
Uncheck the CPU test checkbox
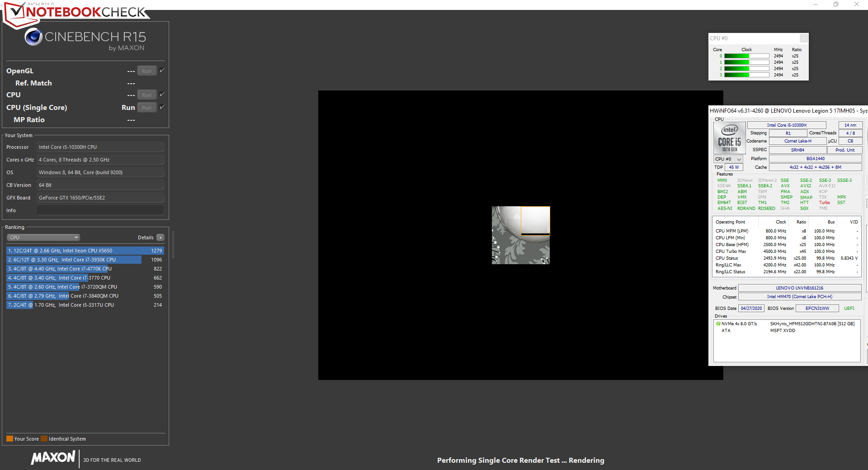[162, 95]
